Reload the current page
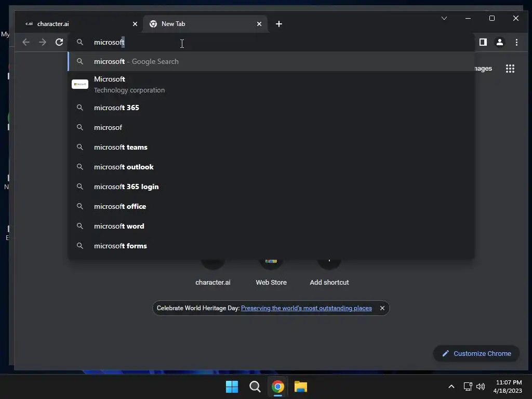This screenshot has height=399, width=532. (59, 42)
